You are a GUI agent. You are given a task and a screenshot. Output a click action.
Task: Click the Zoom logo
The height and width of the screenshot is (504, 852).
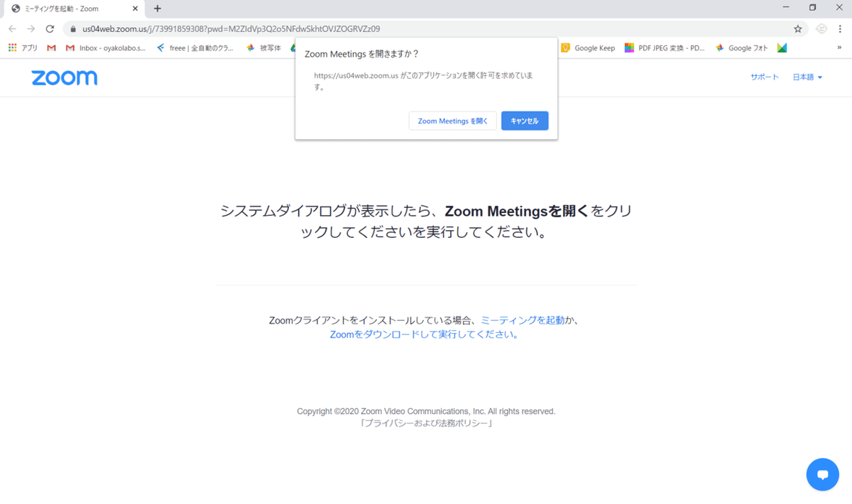click(65, 77)
